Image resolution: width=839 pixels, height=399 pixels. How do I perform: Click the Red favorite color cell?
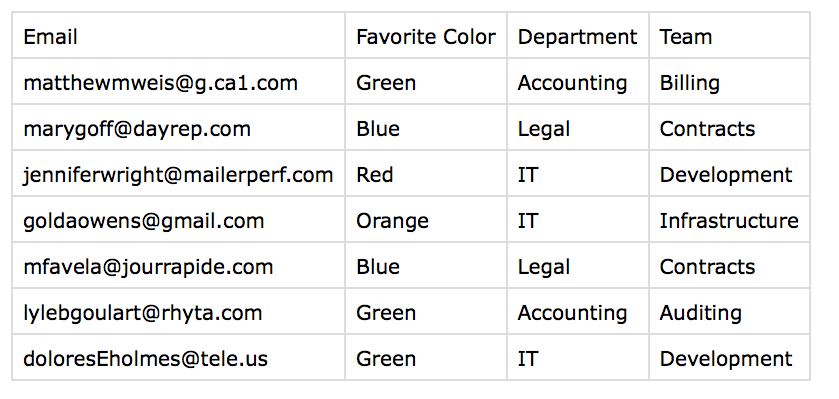426,173
